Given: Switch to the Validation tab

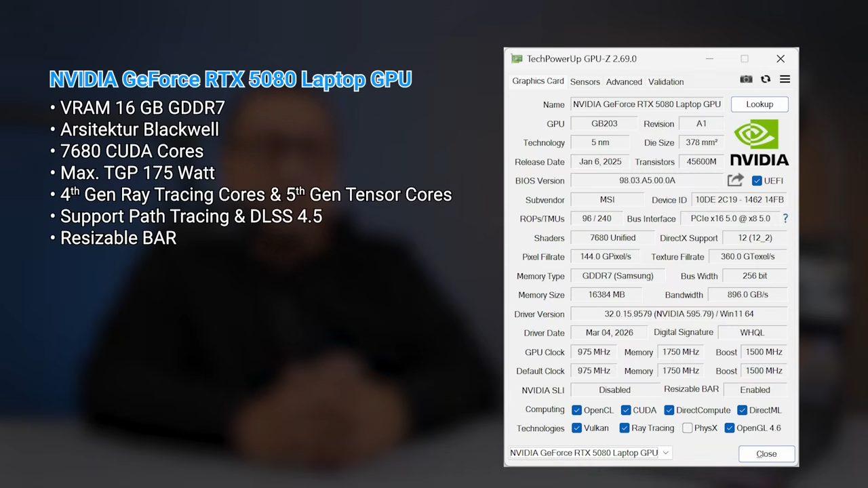Looking at the screenshot, I should tap(666, 82).
